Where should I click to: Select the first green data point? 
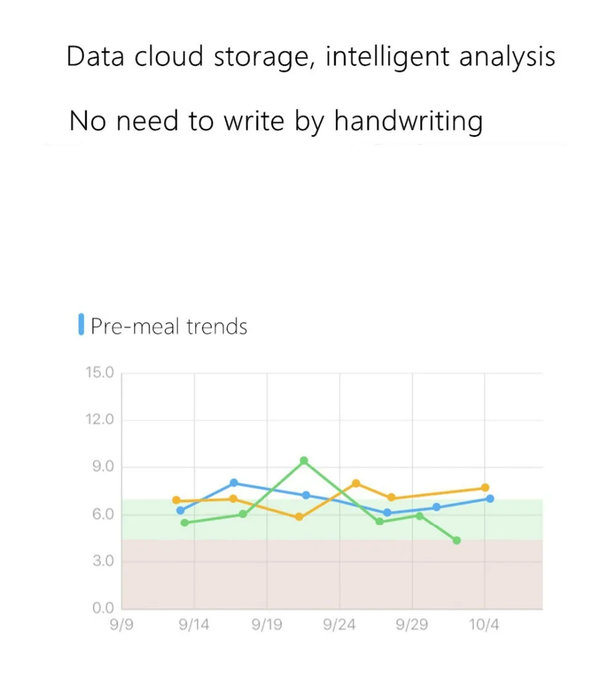click(x=184, y=523)
